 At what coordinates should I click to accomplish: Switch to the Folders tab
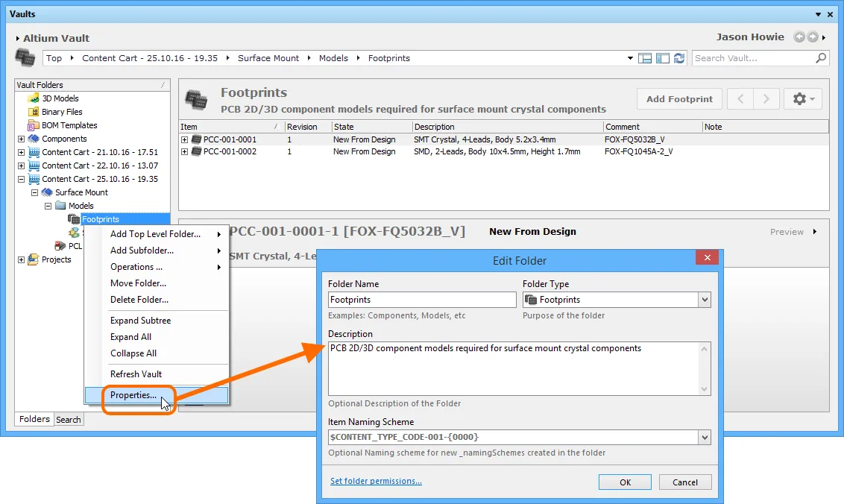coord(34,419)
